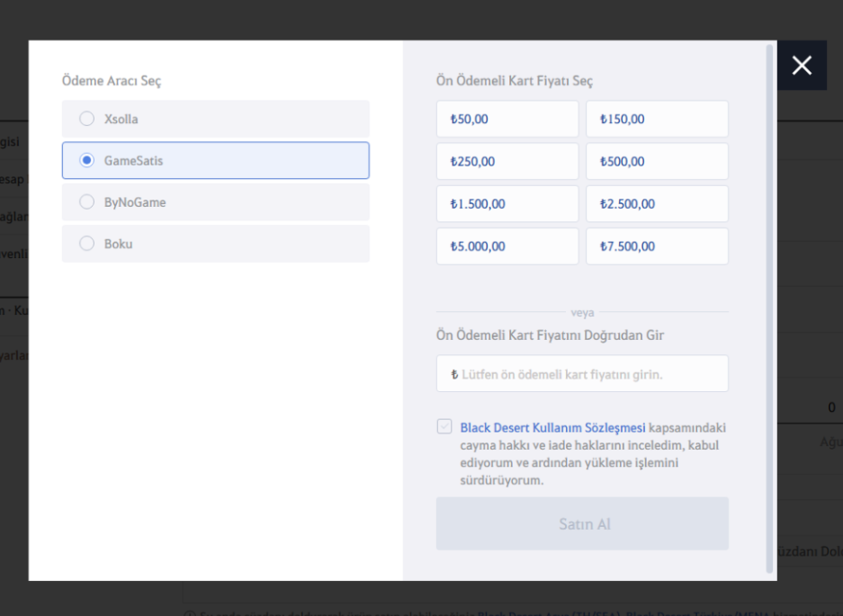Pick the ₺50,00 prepaid card price
Screen dimensions: 843x616
click(x=507, y=119)
